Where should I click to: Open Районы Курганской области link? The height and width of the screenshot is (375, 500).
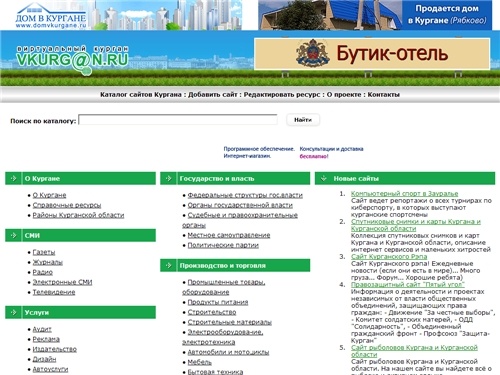pyautogui.click(x=78, y=215)
